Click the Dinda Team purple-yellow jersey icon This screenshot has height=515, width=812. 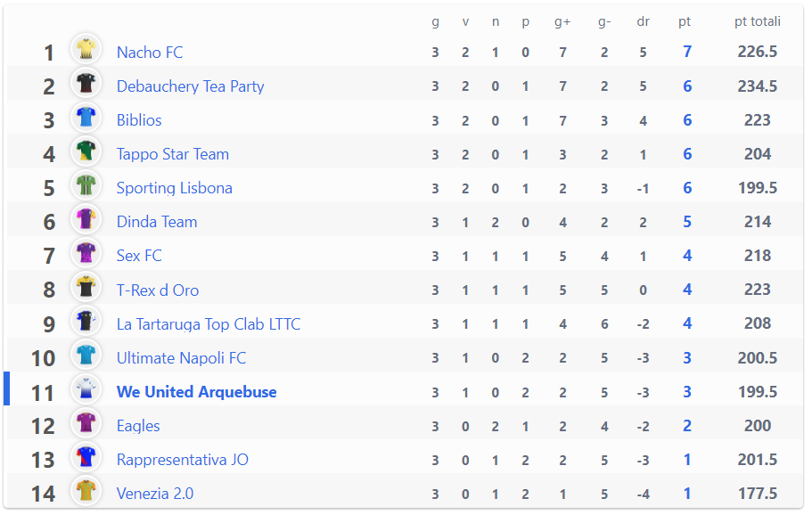[x=86, y=219]
